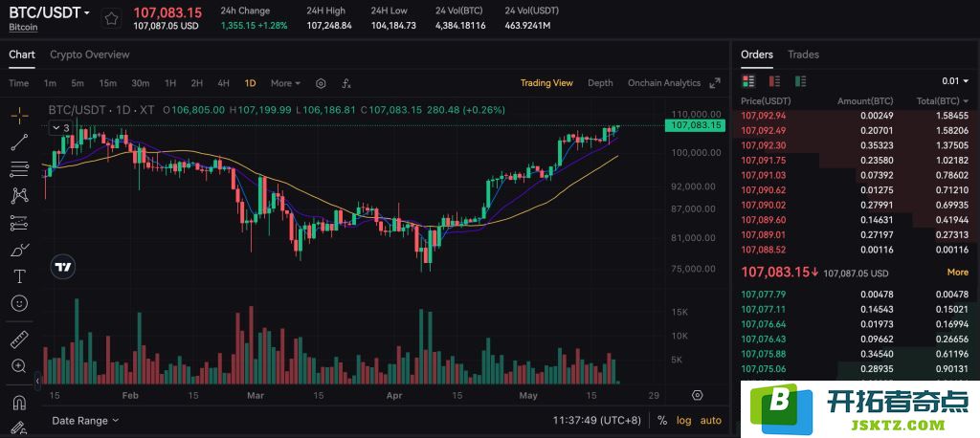This screenshot has width=980, height=438.
Task: Switch to the Trades tab
Action: (x=803, y=55)
